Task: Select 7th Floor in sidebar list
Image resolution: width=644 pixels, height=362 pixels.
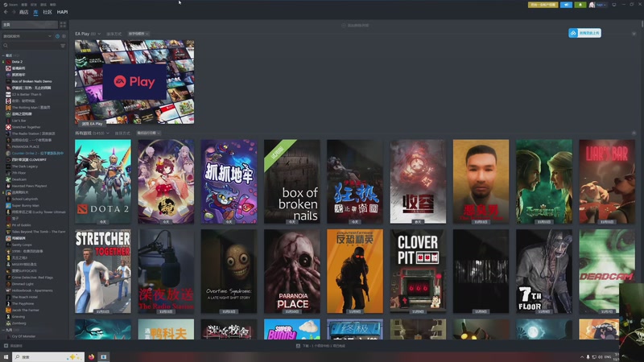Action: [x=19, y=173]
